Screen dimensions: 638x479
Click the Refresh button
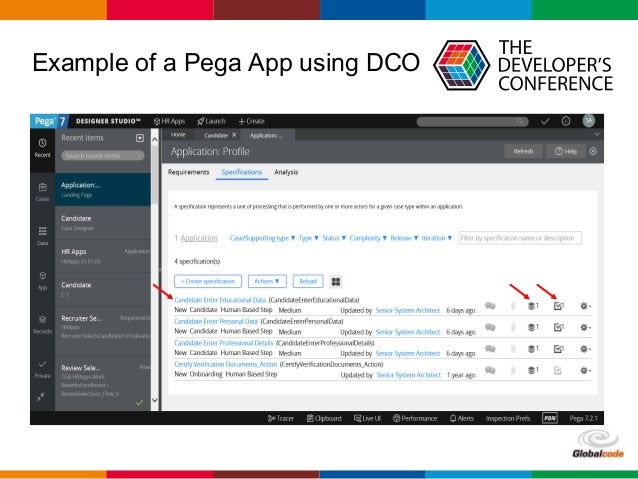523,151
